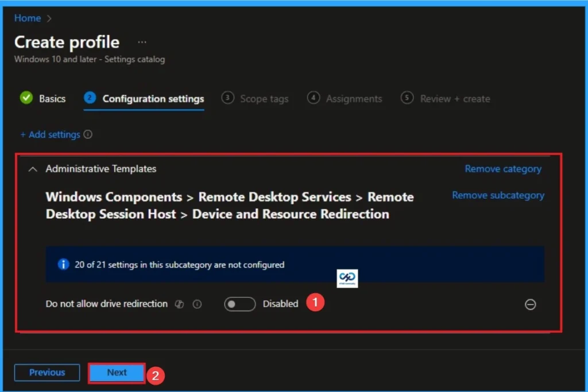The image size is (588, 392).
Task: Click the Remove subcategory link
Action: click(498, 195)
